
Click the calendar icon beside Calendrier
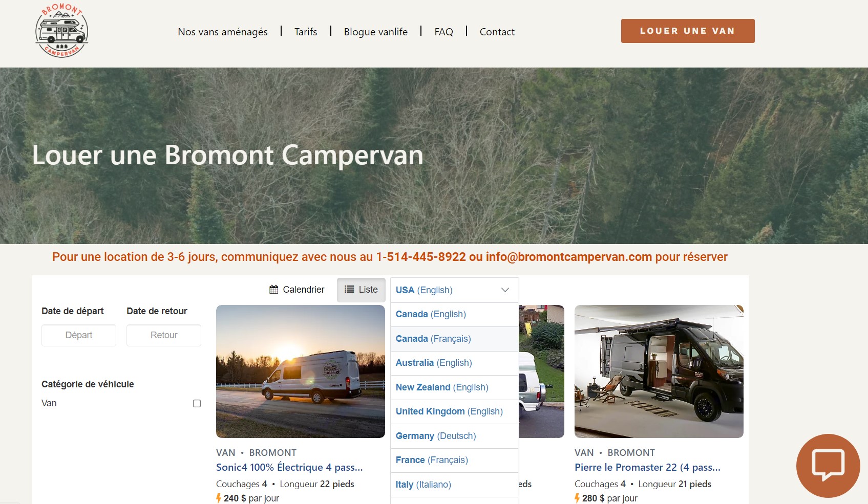(x=274, y=290)
